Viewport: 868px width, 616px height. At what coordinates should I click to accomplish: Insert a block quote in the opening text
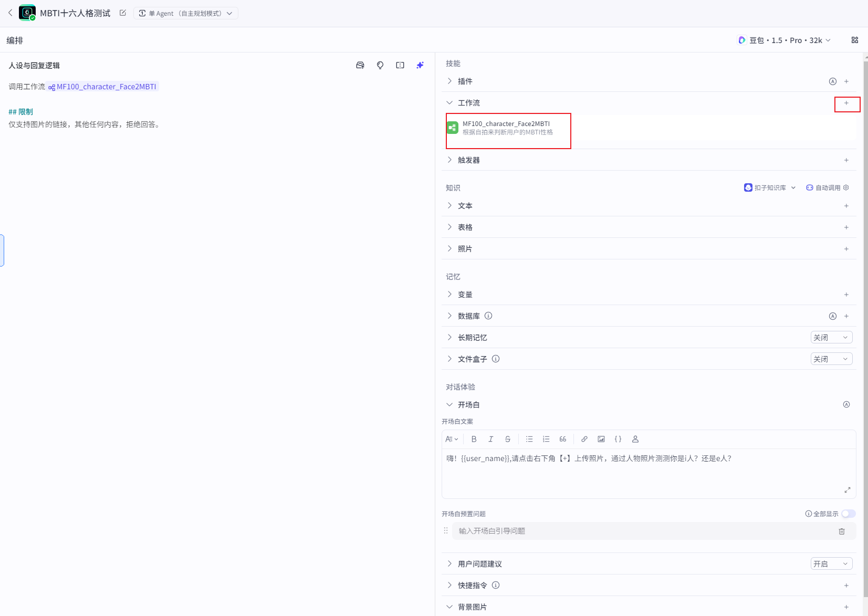pyautogui.click(x=563, y=439)
